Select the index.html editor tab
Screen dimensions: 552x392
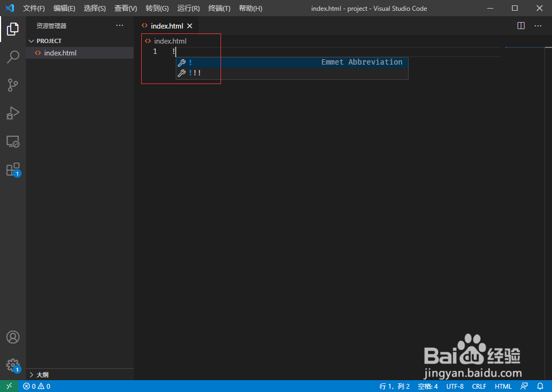point(167,26)
